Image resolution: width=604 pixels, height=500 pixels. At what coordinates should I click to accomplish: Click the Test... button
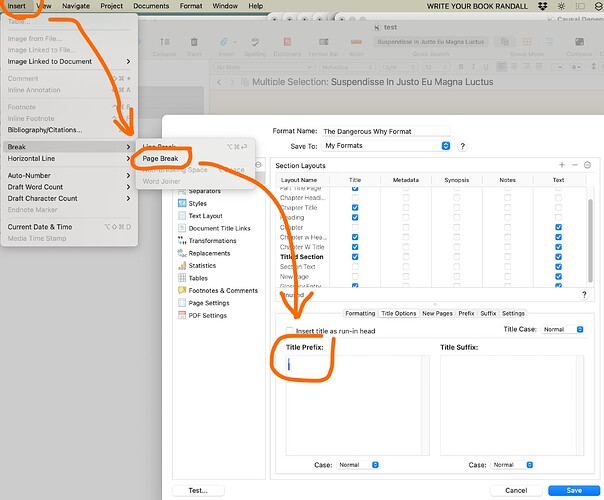coord(198,490)
